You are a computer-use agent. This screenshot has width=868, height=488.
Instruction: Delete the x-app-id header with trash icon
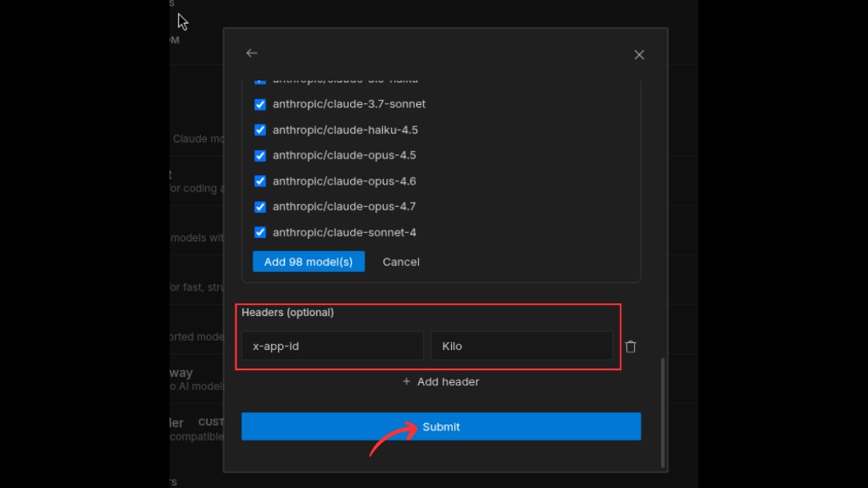click(631, 347)
